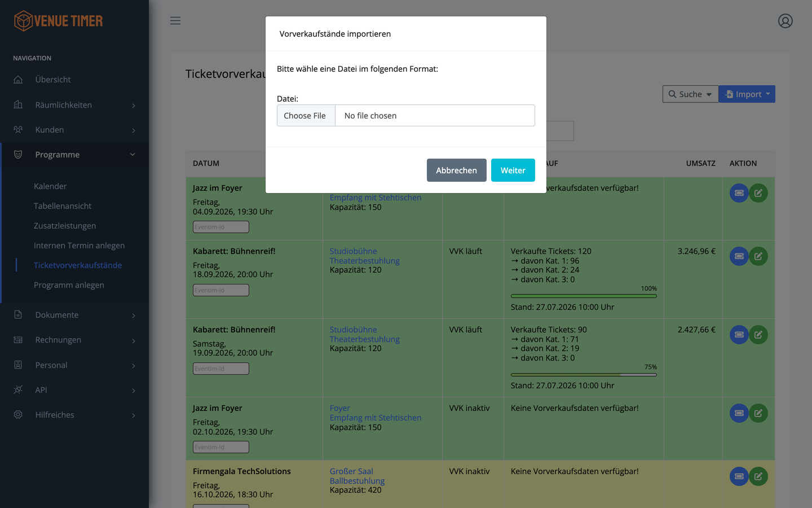812x508 pixels.
Task: Click Eventim-Id field for Jazz im Foyer 04.09.2026
Action: (221, 227)
